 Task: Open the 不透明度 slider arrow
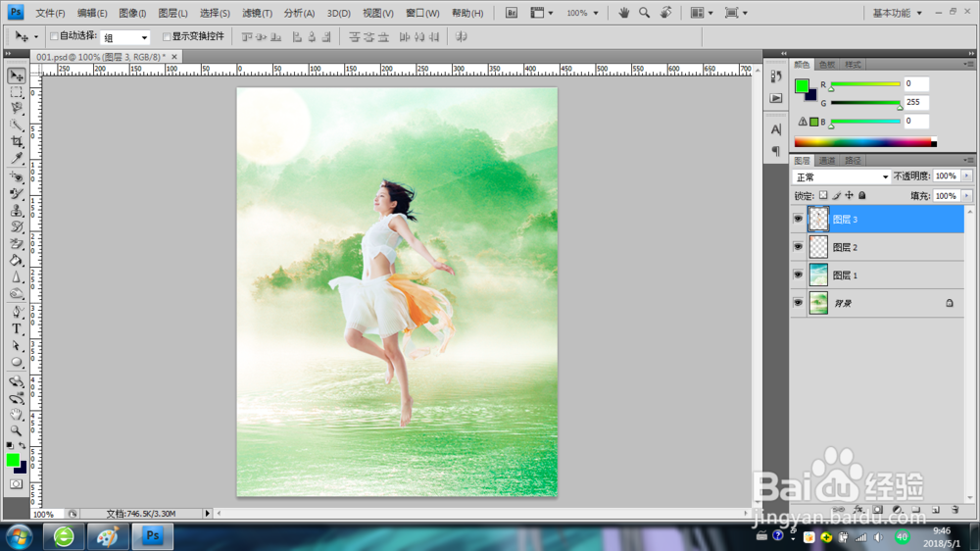click(967, 176)
